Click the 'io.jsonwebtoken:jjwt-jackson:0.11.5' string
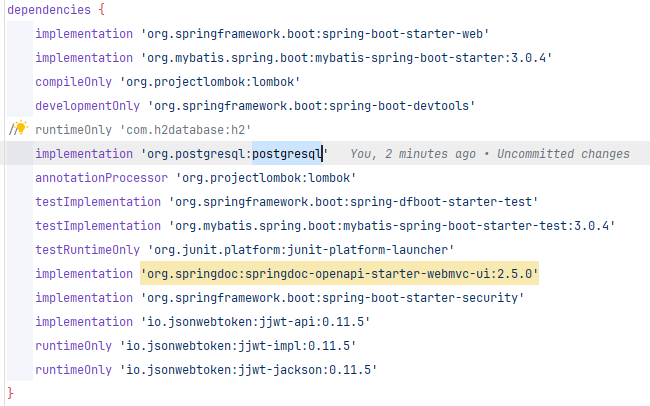Screen dimensions: 650x406 (x=248, y=370)
